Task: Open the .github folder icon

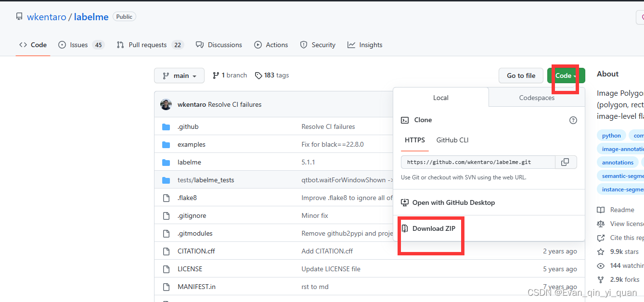Action: tap(166, 126)
